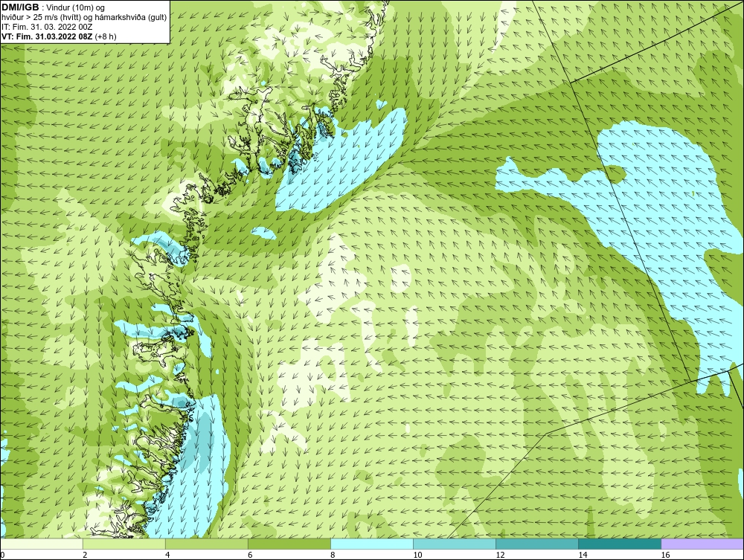Screen dimensions: 744x560
Task: Click the 'VT: Fim. 31.03.2022 08Z' line
Action: (47, 36)
